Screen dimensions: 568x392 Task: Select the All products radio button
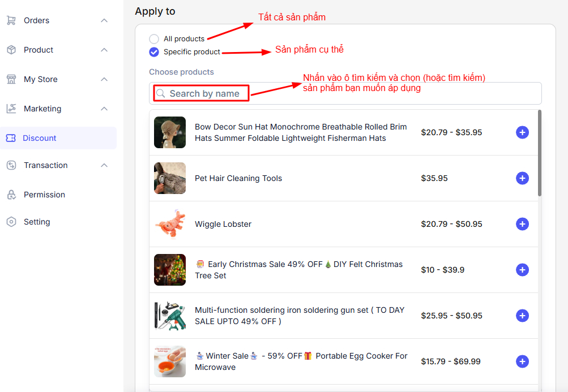pyautogui.click(x=154, y=39)
